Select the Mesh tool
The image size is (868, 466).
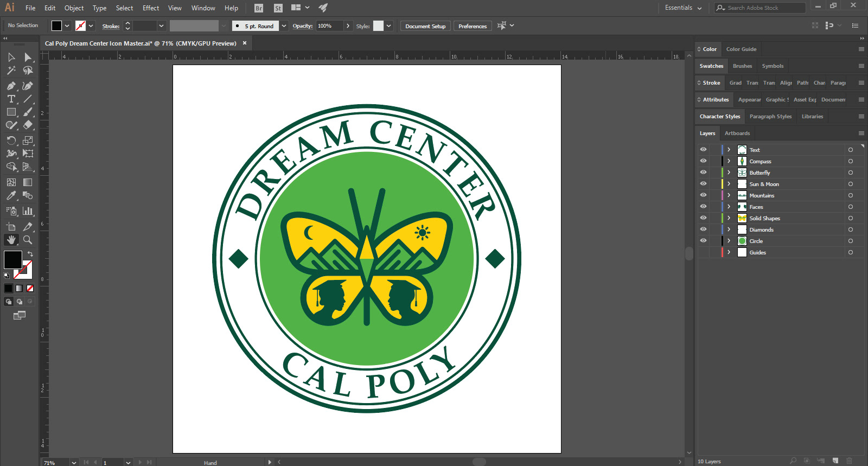[11, 182]
